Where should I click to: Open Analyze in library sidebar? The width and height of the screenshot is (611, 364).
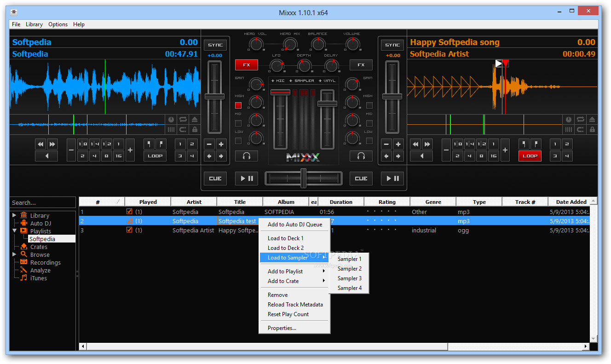40,270
